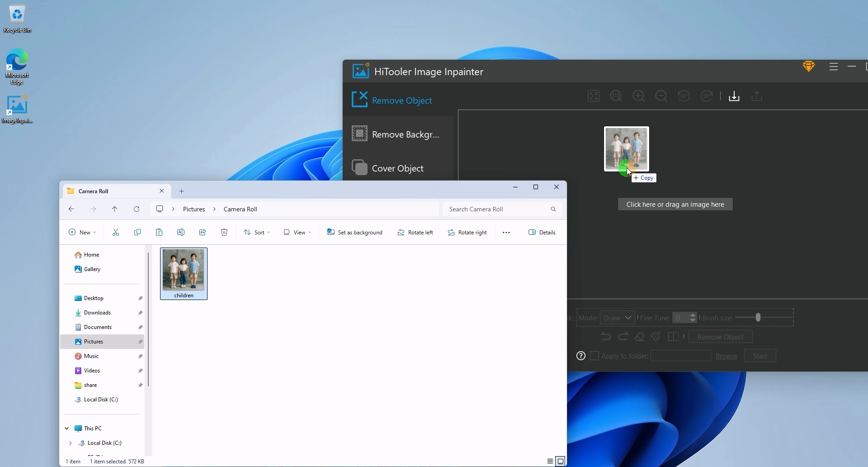Screen dimensions: 868x467
Task: Click 'Click here or drag an image here'
Action: pyautogui.click(x=675, y=205)
